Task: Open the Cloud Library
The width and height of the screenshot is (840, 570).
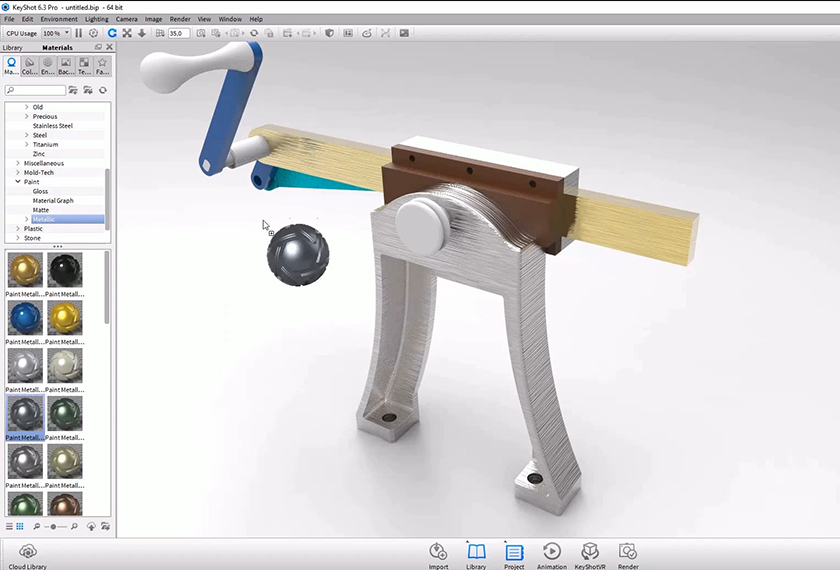Action: coord(27,552)
